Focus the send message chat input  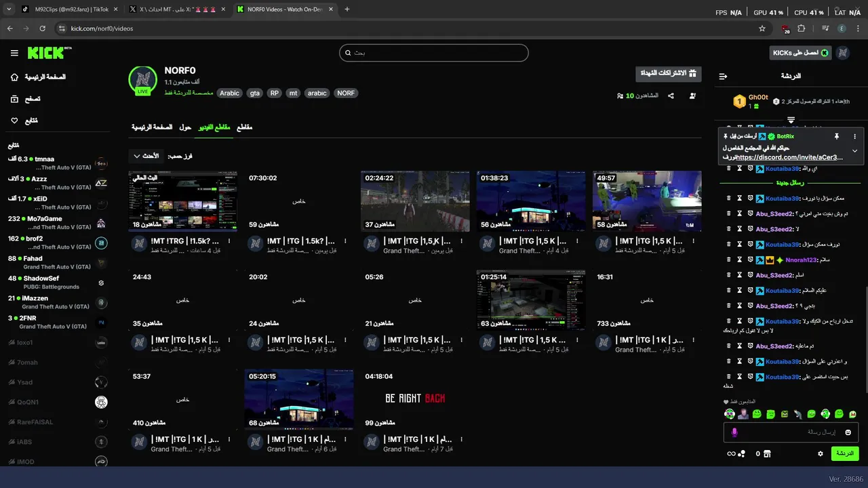coord(791,432)
